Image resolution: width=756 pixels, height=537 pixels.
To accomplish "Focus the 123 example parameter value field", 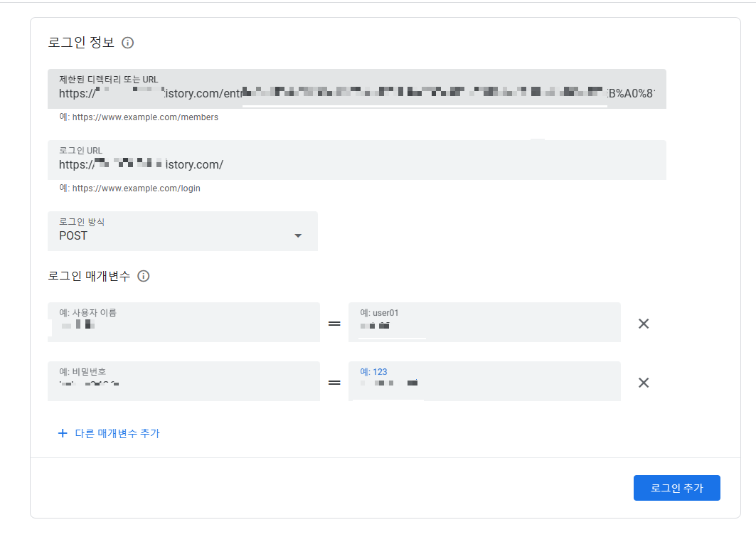I will (484, 381).
